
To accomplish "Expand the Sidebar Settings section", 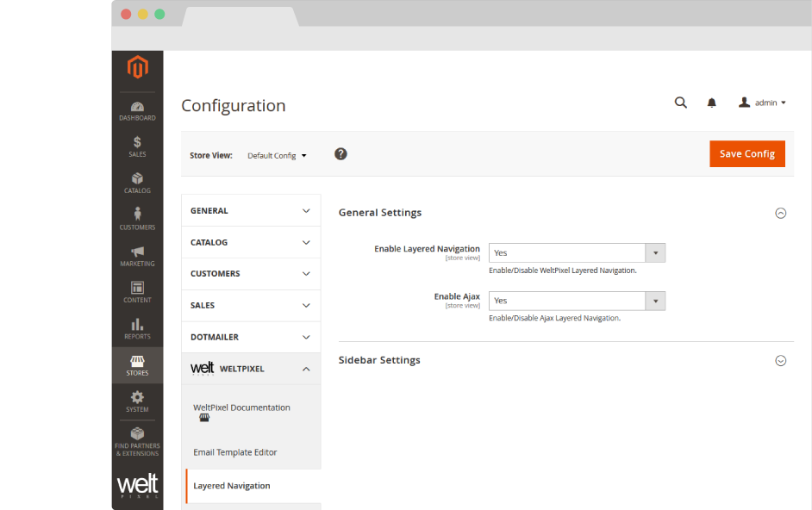I will [780, 361].
